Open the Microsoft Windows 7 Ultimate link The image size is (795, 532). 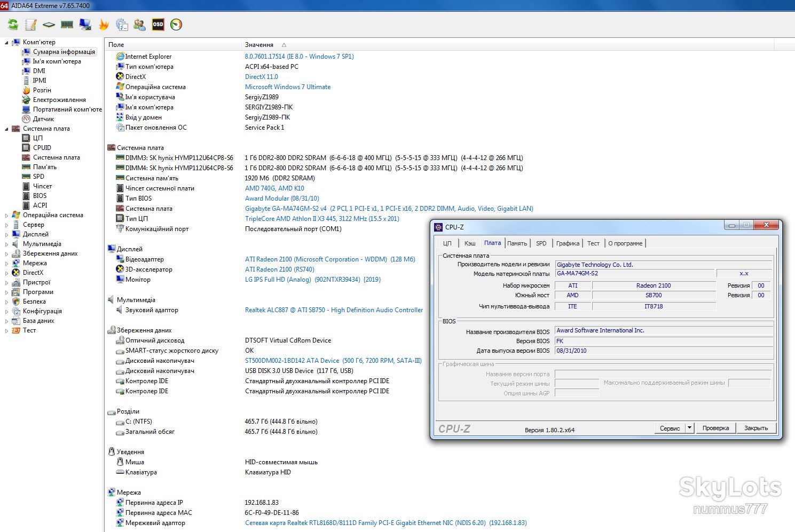288,87
